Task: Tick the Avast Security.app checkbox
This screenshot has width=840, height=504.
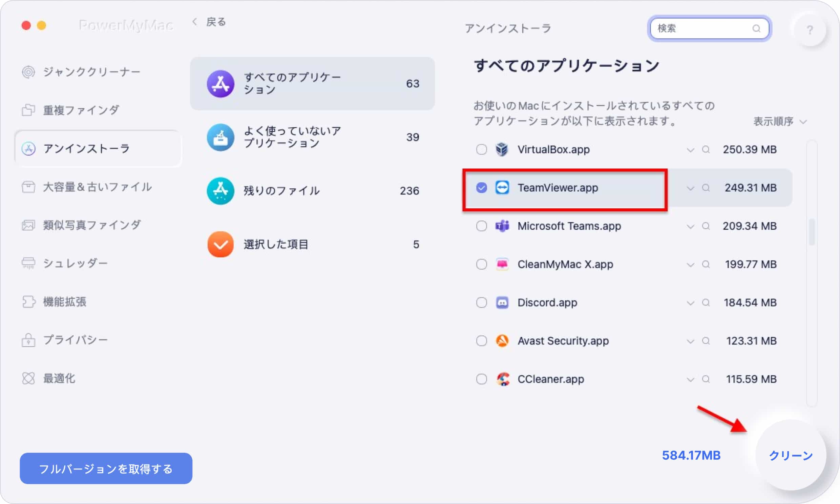Action: [x=481, y=341]
